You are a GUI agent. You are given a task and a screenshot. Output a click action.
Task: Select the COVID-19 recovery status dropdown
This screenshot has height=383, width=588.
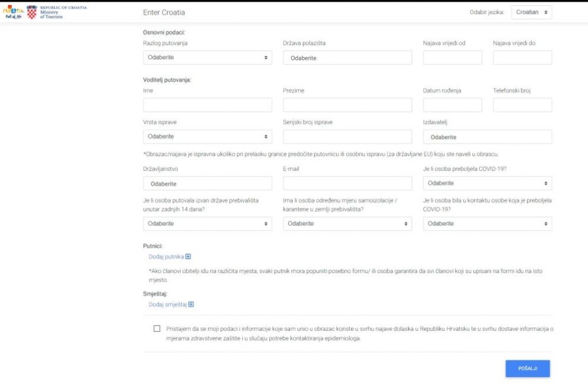[x=487, y=183]
